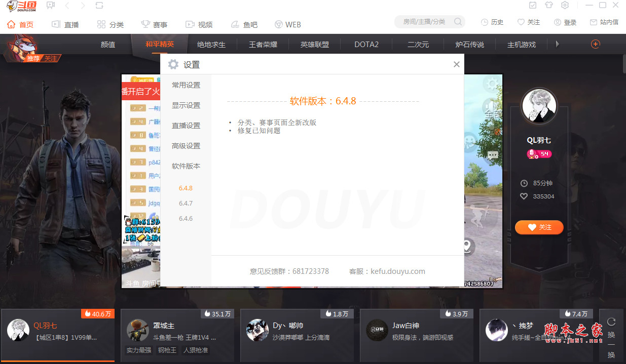Select version 6.4.6 in list

(186, 218)
